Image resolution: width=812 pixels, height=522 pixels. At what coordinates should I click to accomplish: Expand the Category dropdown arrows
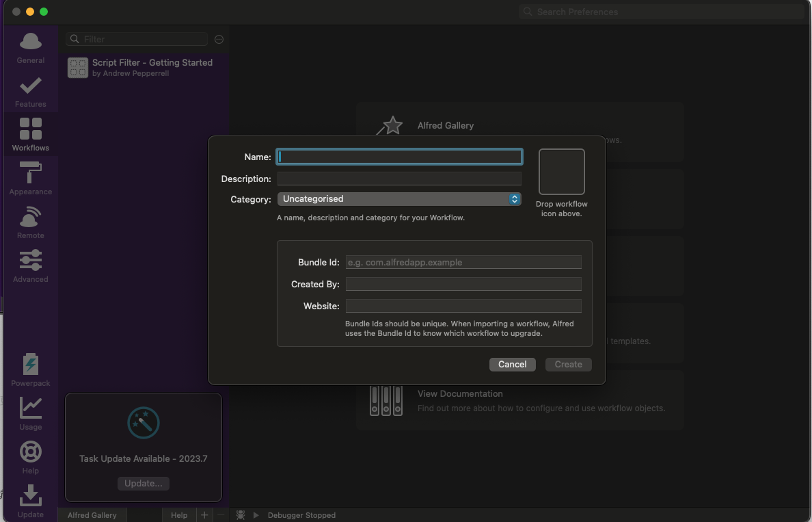click(x=514, y=199)
